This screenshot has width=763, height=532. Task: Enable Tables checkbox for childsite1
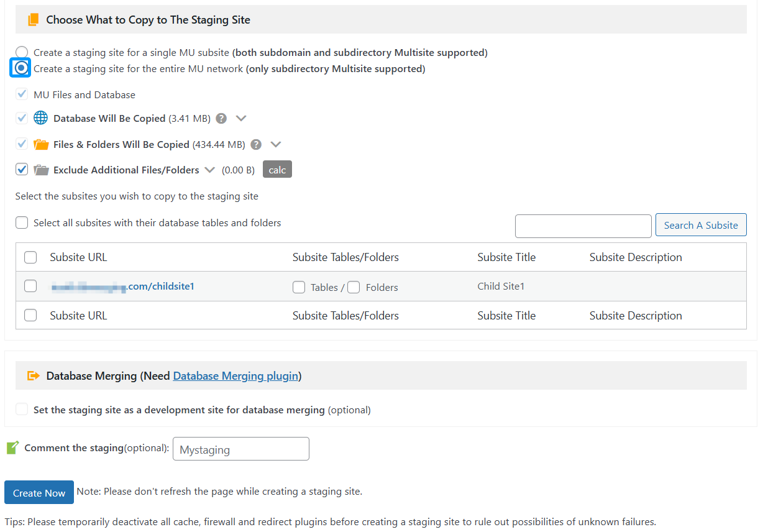[x=299, y=287]
